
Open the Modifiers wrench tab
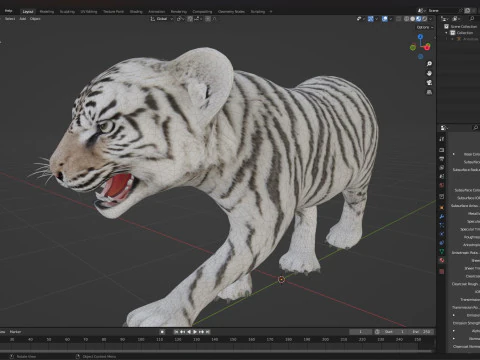[x=442, y=216]
